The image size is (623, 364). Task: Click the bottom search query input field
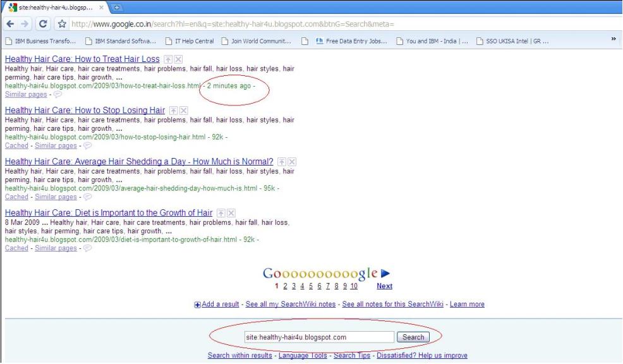[319, 337]
